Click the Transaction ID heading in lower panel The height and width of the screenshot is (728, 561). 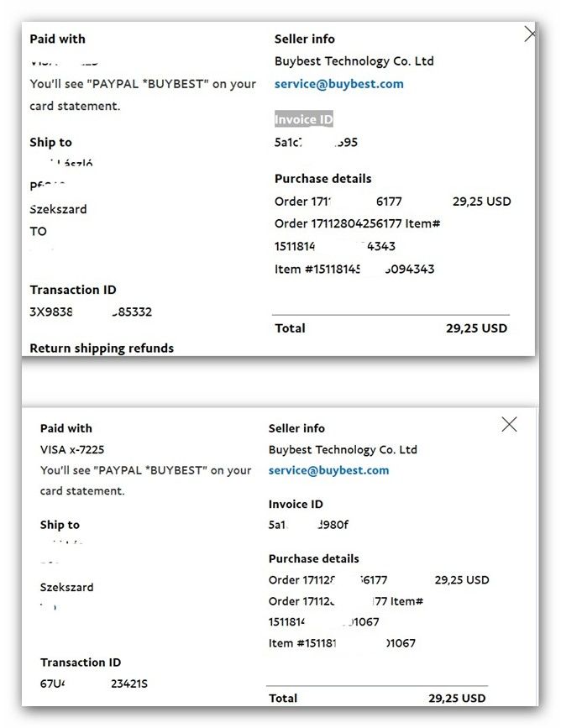pyautogui.click(x=81, y=663)
